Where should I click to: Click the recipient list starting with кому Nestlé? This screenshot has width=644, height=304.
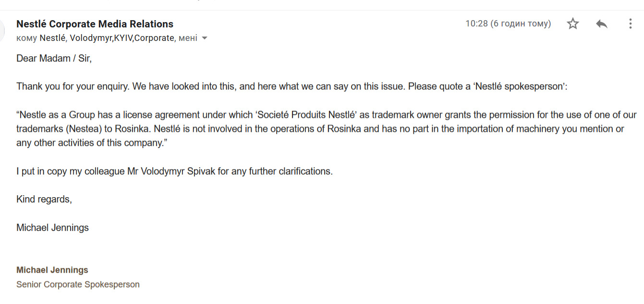pos(107,38)
